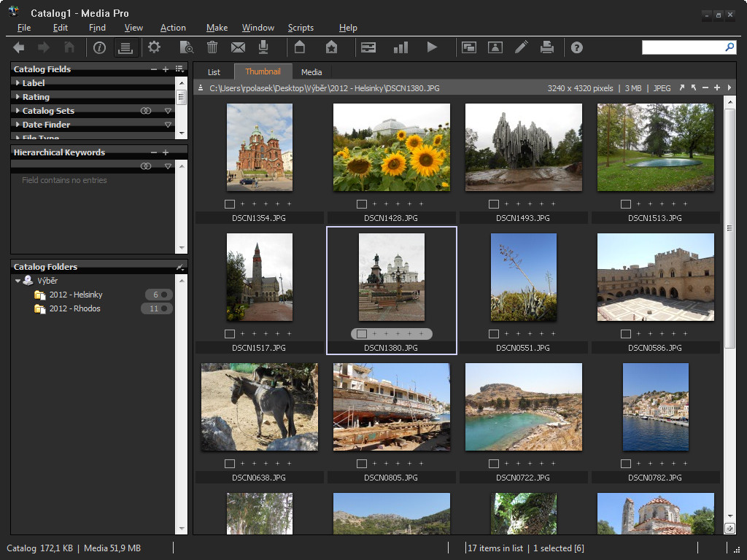Click the trash can icon to delete
This screenshot has width=747, height=560.
[x=212, y=47]
